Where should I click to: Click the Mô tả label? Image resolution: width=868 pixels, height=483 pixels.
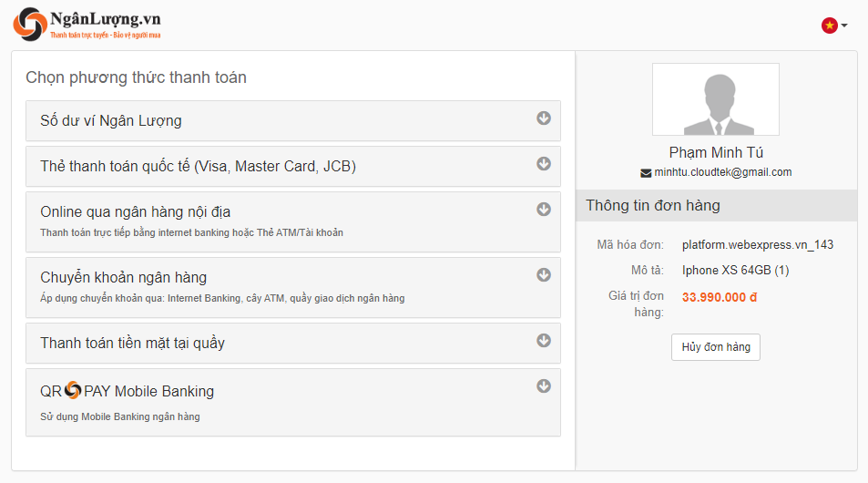click(x=647, y=271)
